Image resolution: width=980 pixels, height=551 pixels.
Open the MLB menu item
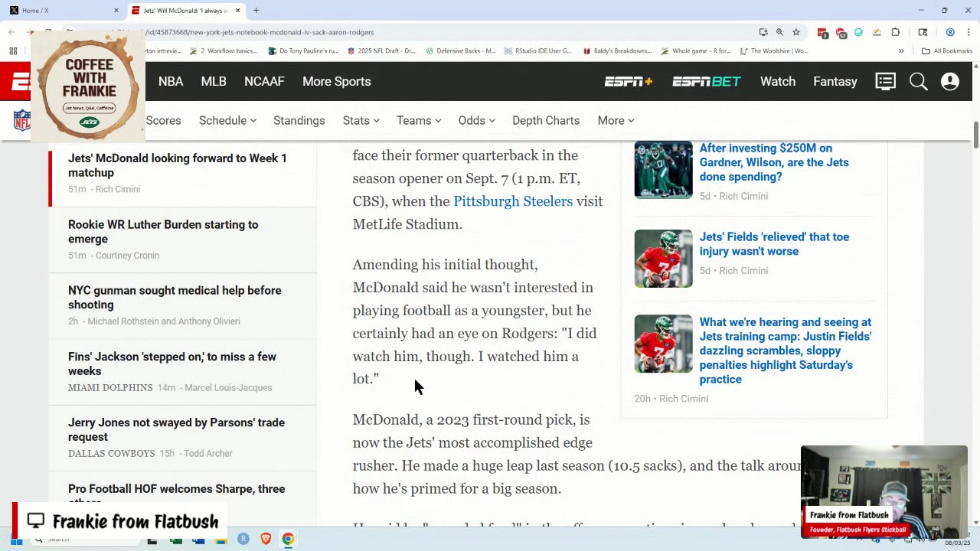[x=214, y=81]
